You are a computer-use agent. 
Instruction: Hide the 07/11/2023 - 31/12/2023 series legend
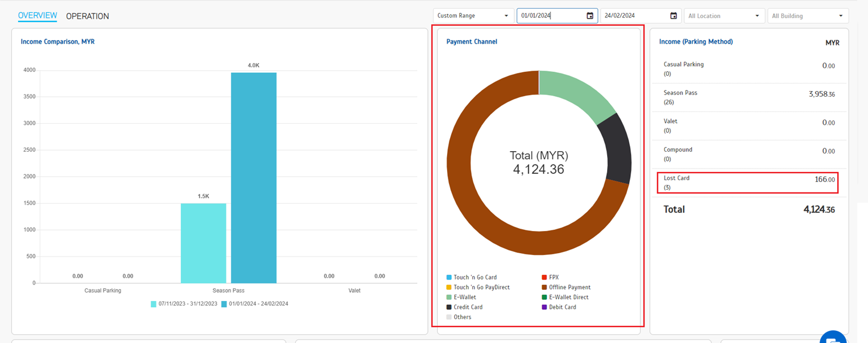coord(183,304)
